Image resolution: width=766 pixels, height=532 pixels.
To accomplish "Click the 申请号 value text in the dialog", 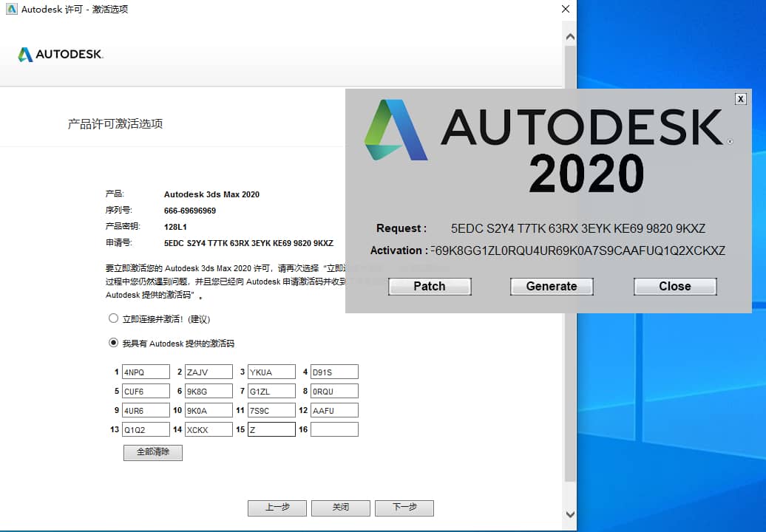I will (248, 243).
